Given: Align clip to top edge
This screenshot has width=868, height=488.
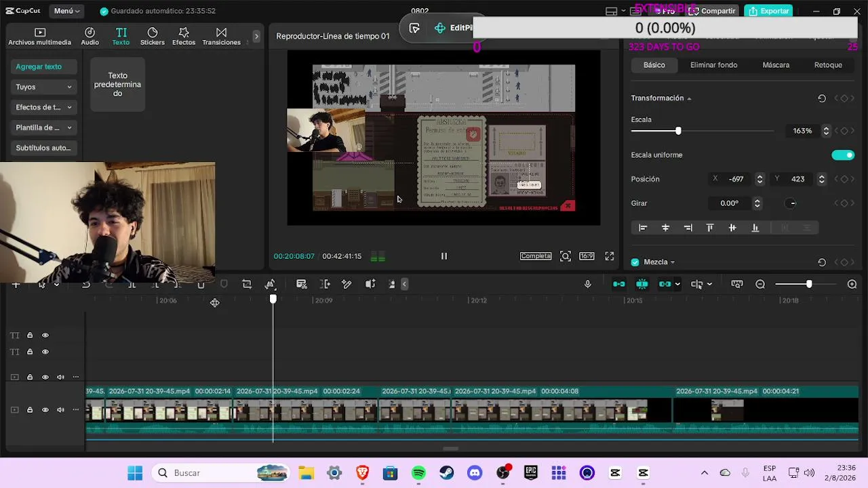Looking at the screenshot, I should point(710,228).
